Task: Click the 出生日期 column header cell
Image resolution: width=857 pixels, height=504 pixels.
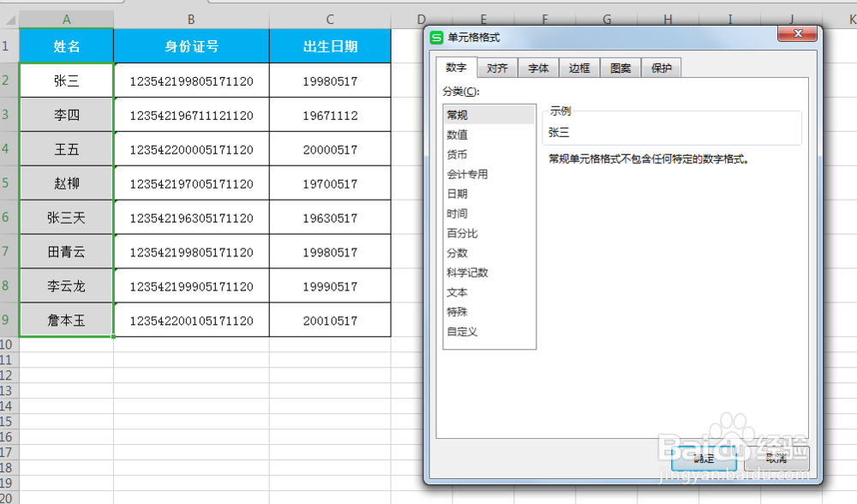Action: 330,45
